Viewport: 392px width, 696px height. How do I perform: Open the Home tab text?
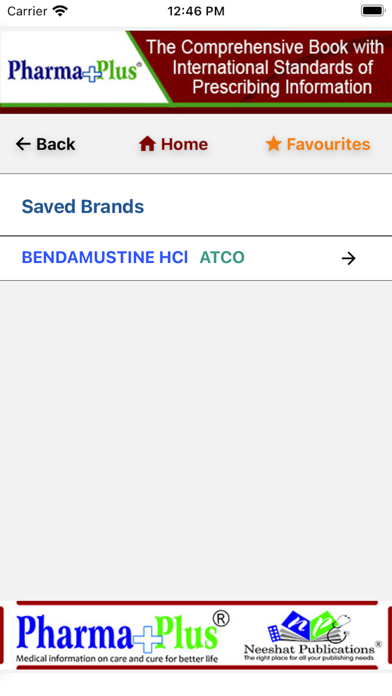tap(184, 144)
